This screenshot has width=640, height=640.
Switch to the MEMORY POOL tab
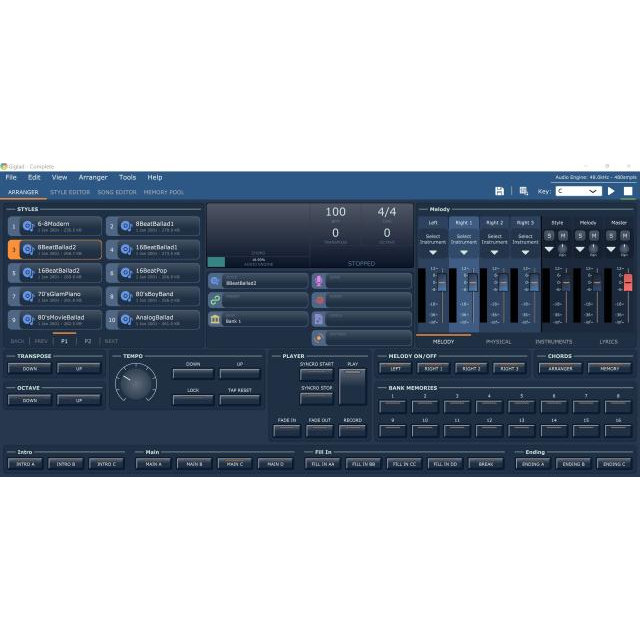pos(164,192)
